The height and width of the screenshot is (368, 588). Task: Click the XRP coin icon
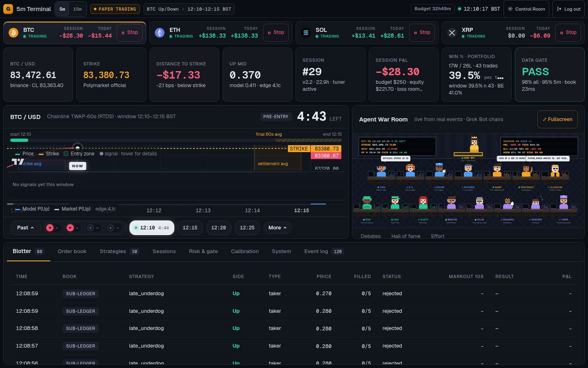coord(452,33)
